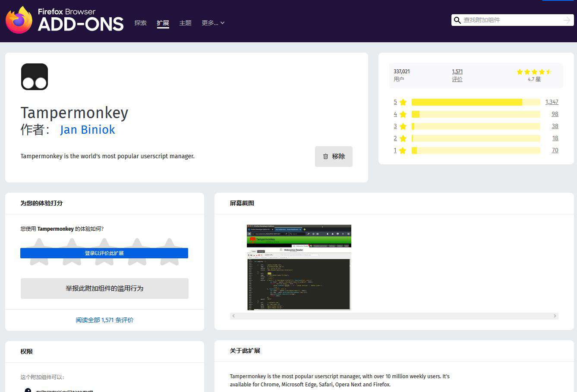
Task: Click the 4-star row star icon
Action: coord(403,114)
